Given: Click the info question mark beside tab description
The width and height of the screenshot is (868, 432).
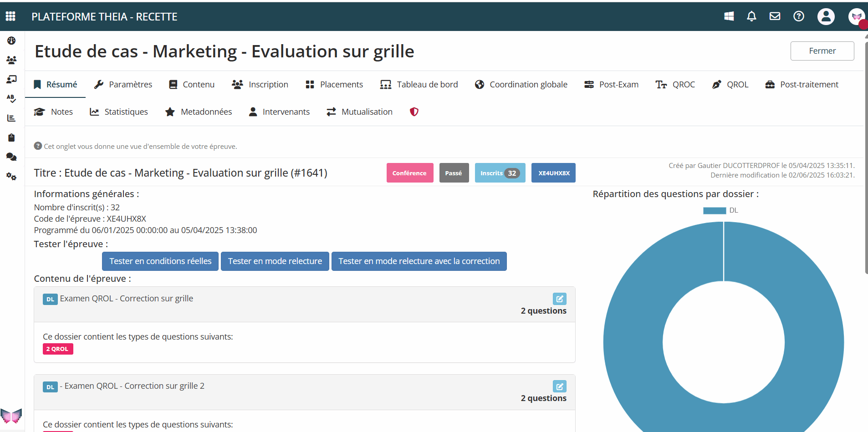Looking at the screenshot, I should point(38,146).
